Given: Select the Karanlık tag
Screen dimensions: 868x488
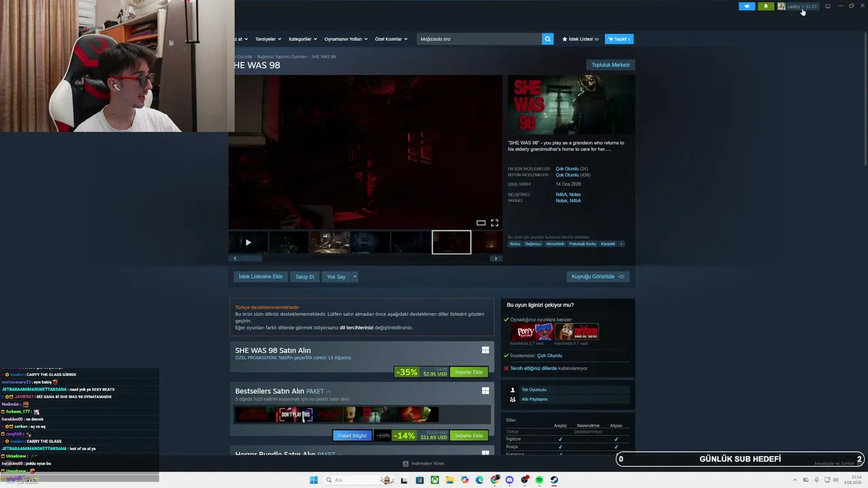Looking at the screenshot, I should point(608,244).
